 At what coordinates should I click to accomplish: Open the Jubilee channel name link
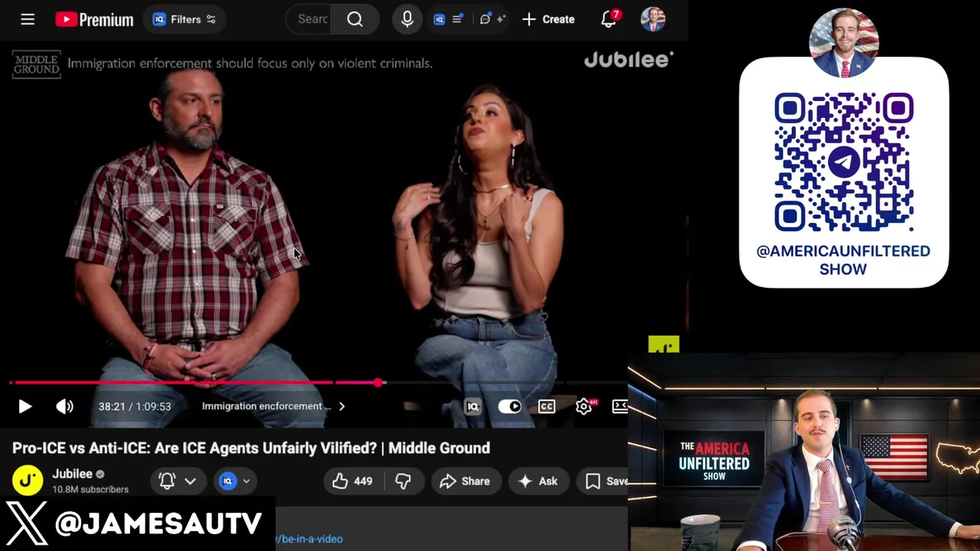72,474
